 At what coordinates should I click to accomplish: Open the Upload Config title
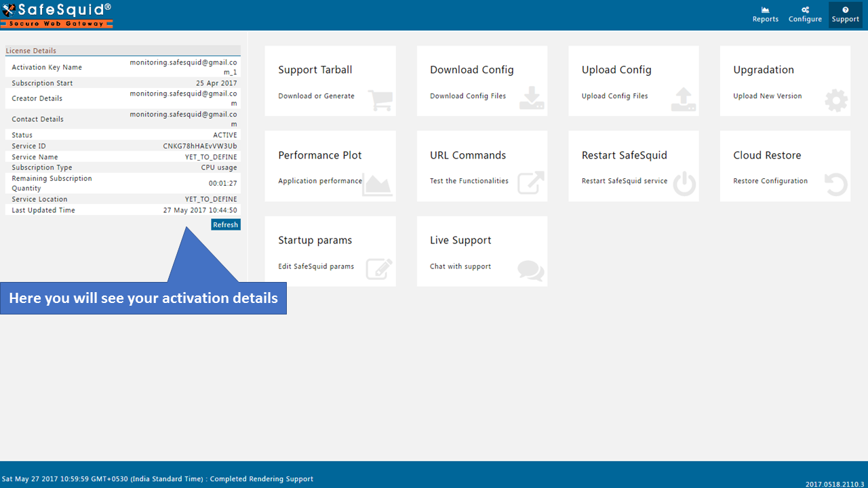pos(616,70)
